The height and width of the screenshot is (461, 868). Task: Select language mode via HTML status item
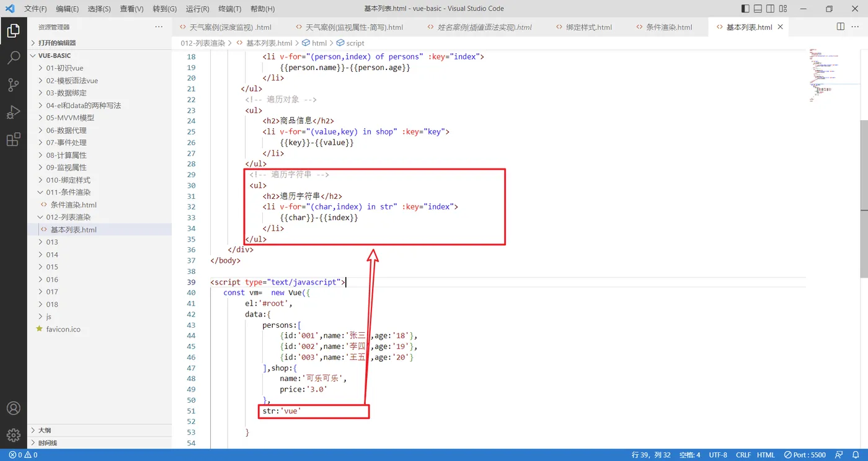(x=766, y=455)
